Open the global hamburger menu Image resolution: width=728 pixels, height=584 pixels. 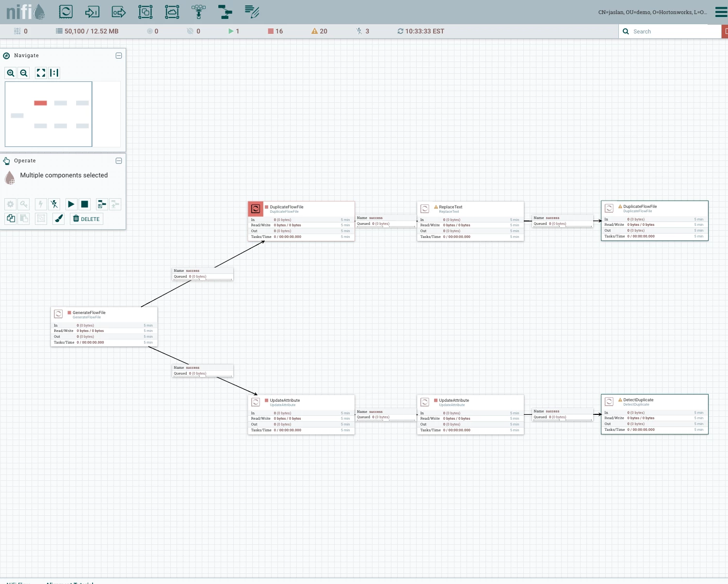[721, 12]
